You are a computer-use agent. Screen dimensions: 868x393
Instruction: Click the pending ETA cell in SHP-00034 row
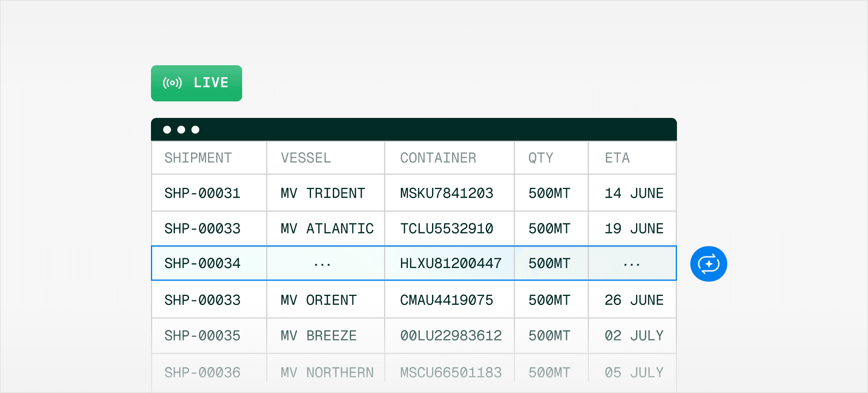632,263
